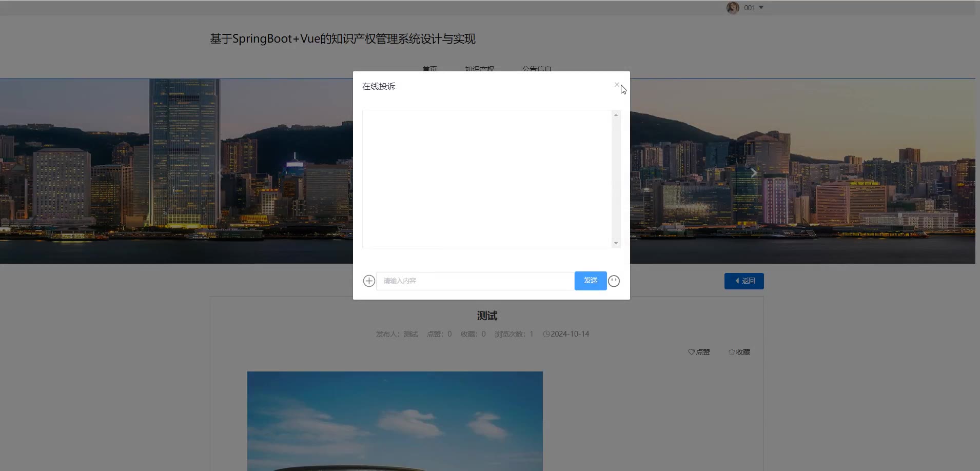Click the 收藏 star icon
980x471 pixels.
point(732,352)
